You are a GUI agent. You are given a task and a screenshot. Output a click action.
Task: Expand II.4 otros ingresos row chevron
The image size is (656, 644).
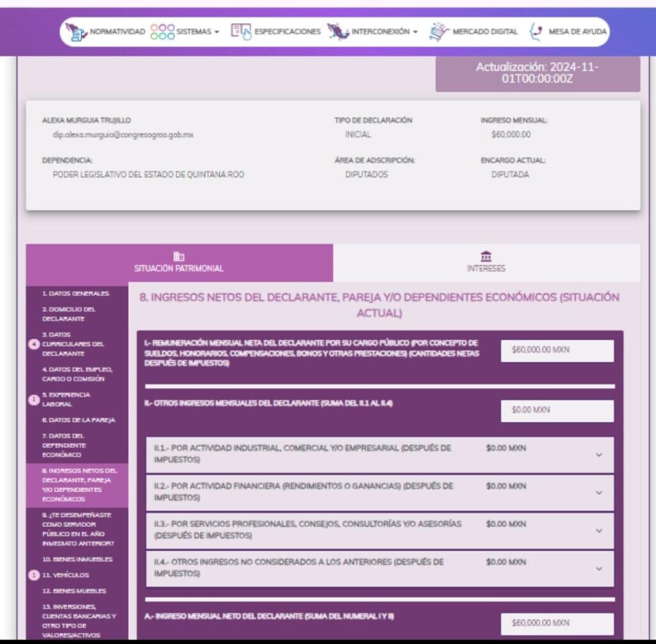point(599,568)
